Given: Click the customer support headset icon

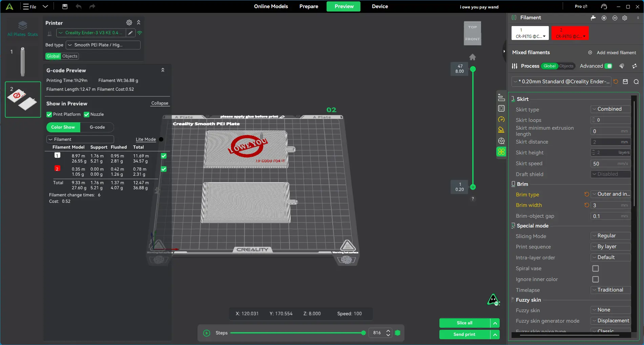Looking at the screenshot, I should (604, 6).
